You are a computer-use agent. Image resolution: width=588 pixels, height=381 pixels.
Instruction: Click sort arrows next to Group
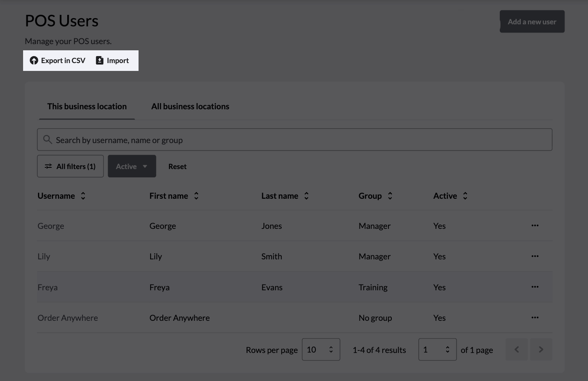pos(390,196)
